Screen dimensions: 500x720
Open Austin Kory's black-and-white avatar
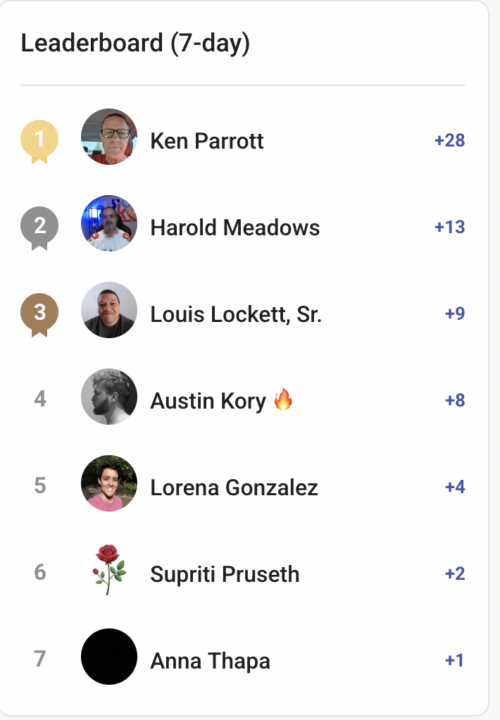click(x=109, y=397)
